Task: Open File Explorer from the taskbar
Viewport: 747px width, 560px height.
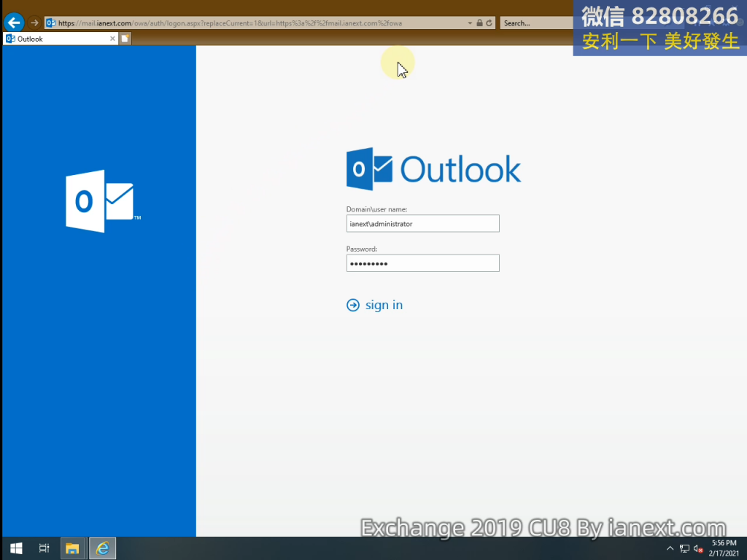Action: click(x=72, y=548)
